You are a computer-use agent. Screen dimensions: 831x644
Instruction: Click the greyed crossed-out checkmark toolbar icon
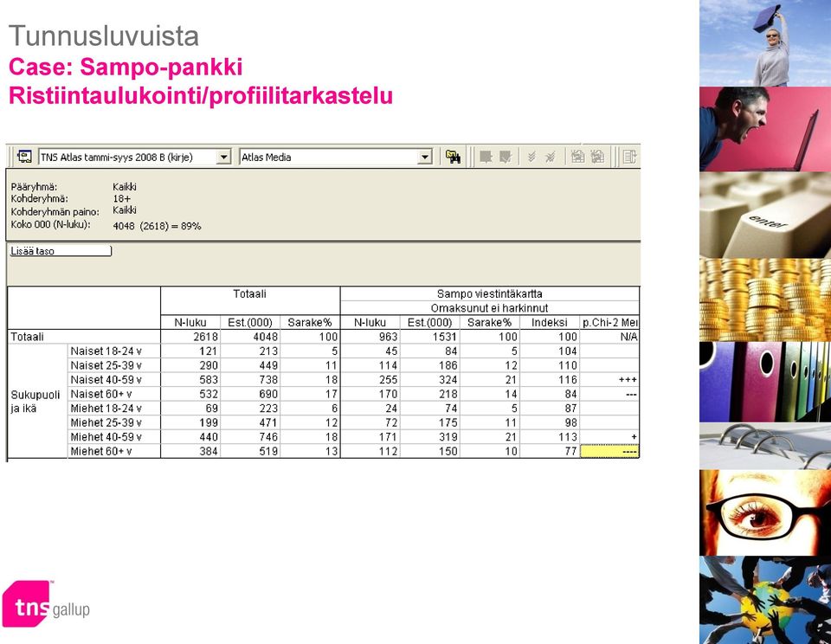(551, 157)
